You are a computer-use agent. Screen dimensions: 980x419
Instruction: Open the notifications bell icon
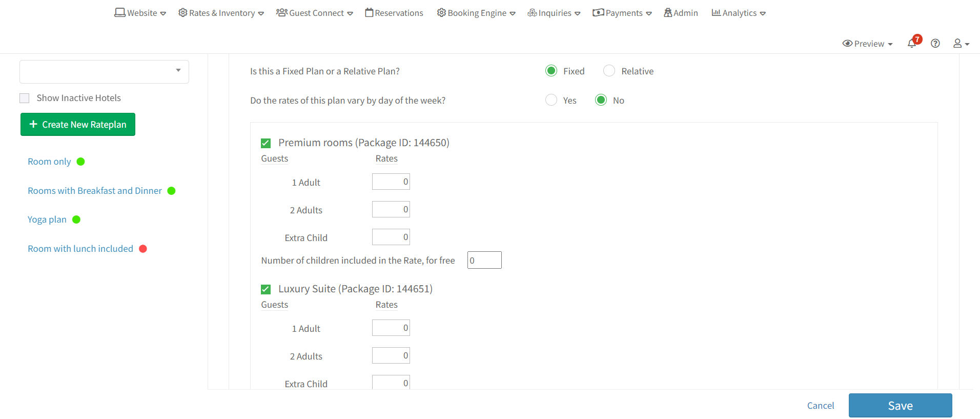point(912,44)
